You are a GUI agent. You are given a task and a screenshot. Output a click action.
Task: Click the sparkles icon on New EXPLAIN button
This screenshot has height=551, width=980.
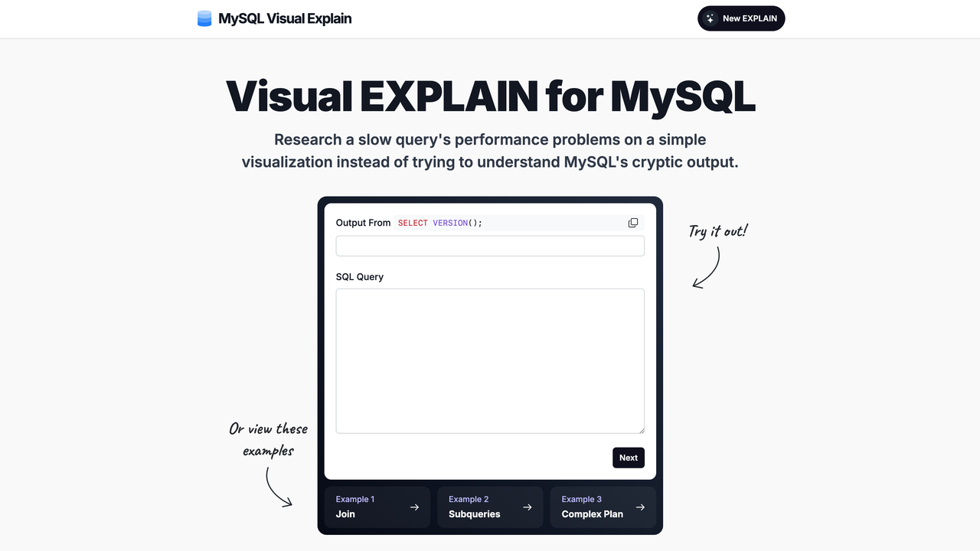point(710,18)
